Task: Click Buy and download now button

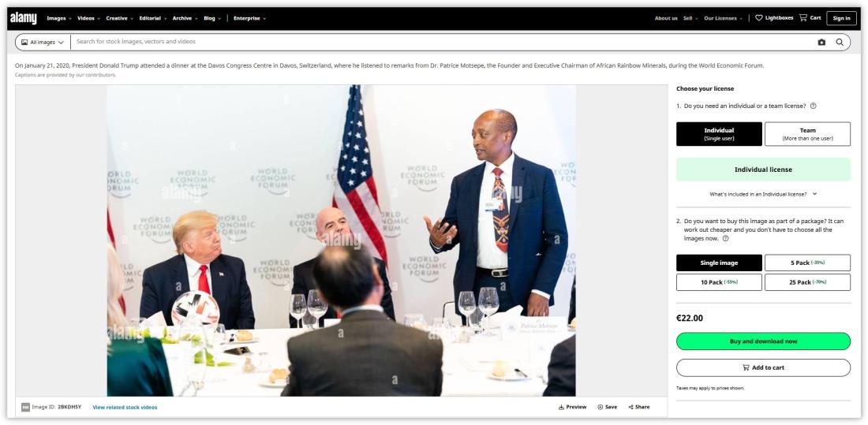Action: click(763, 341)
